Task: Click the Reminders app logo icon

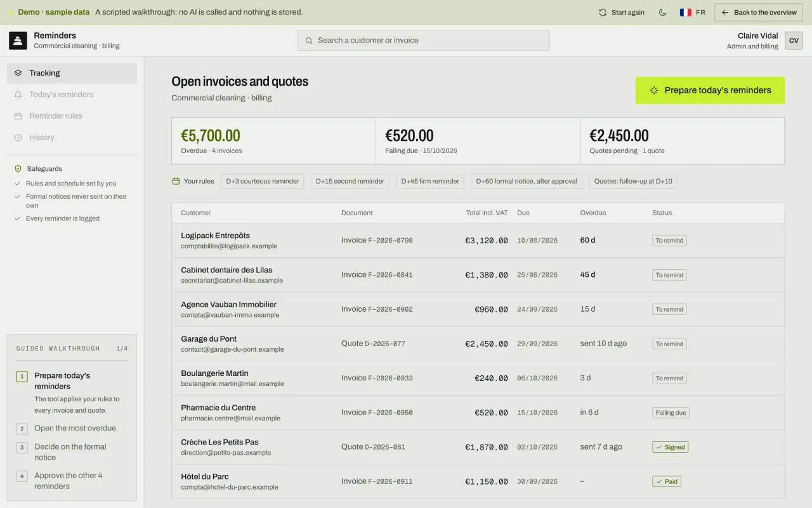Action: [18, 41]
